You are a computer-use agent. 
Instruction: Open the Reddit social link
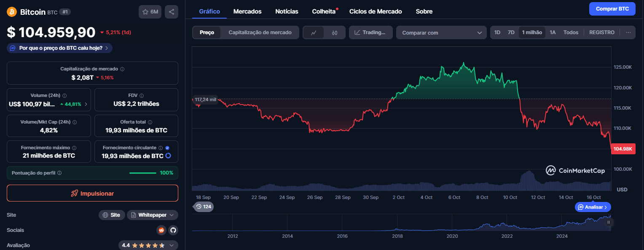(x=161, y=230)
